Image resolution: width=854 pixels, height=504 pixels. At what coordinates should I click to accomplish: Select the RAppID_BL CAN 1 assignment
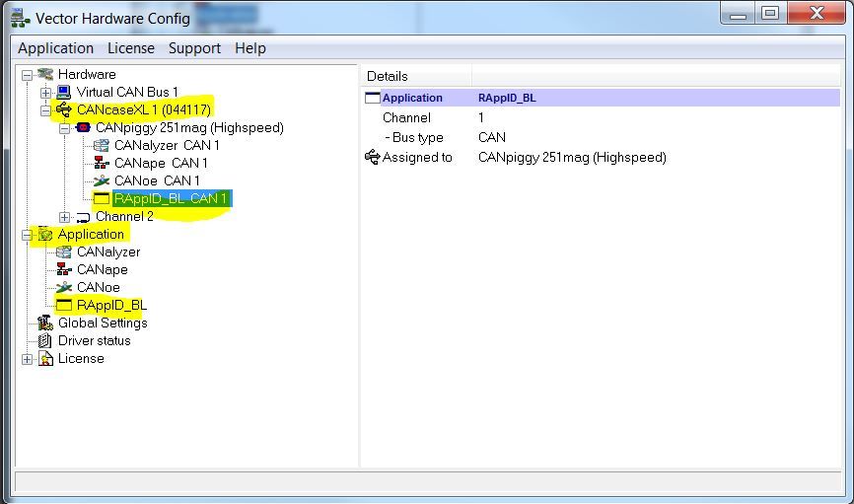tap(172, 199)
